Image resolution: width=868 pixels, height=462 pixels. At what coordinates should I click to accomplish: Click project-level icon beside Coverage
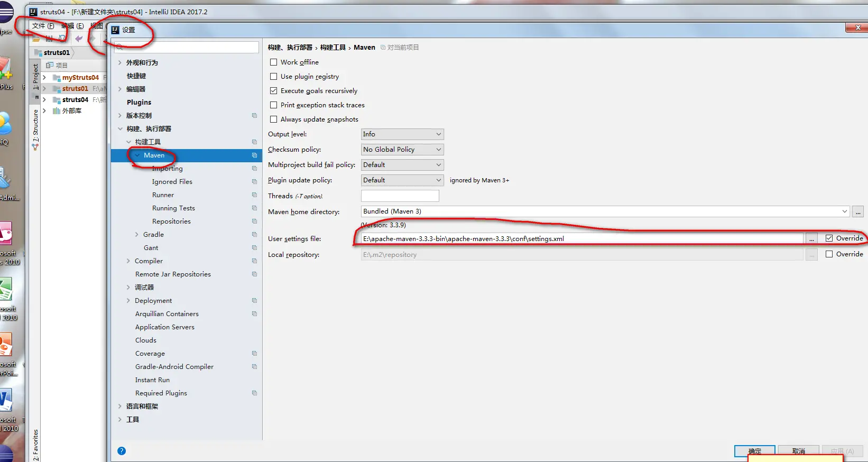tap(254, 353)
